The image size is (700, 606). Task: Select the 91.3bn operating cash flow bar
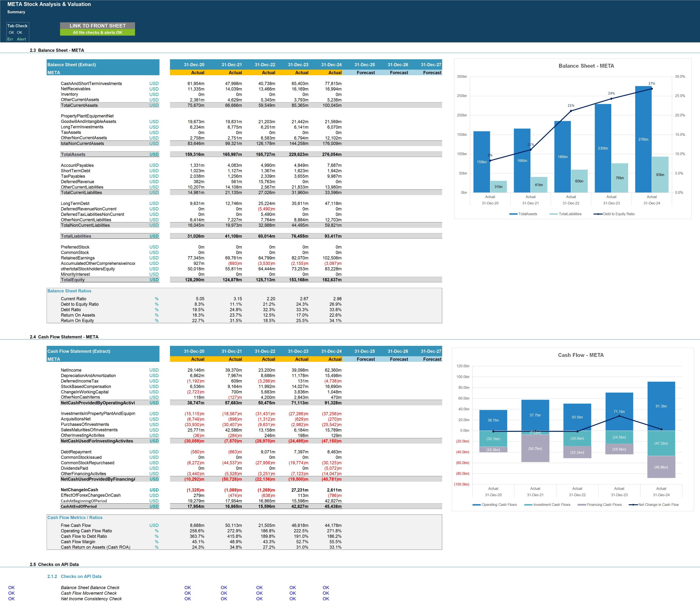(x=661, y=406)
